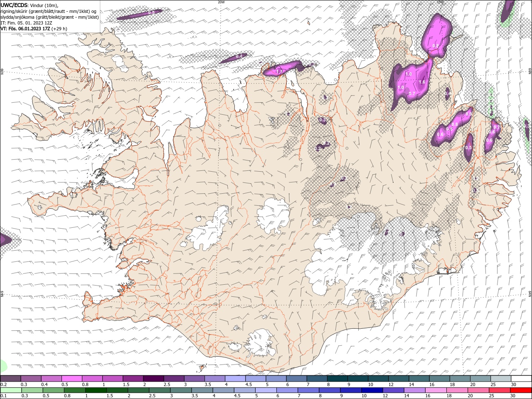Click the '0.3' value label on the map
The image size is (532, 399).
tap(323, 120)
